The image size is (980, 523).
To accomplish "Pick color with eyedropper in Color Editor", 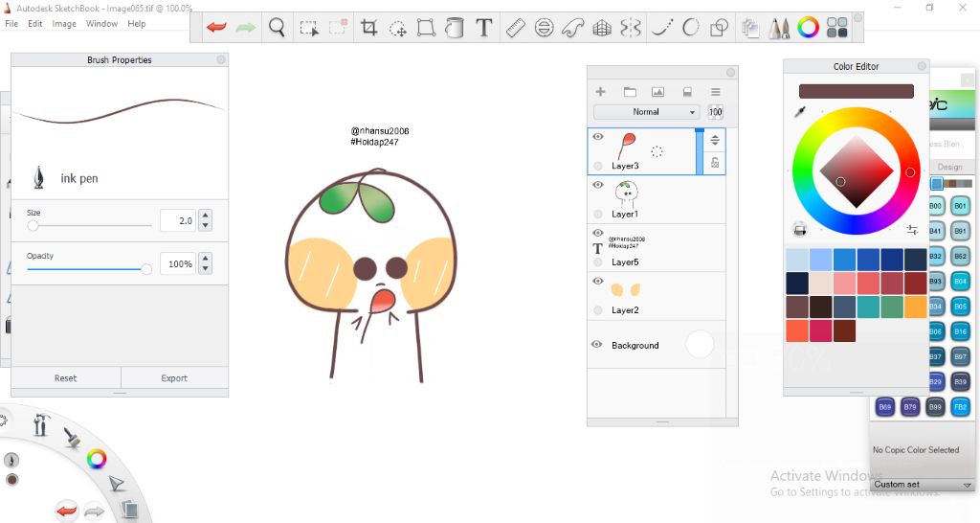I will [x=800, y=112].
